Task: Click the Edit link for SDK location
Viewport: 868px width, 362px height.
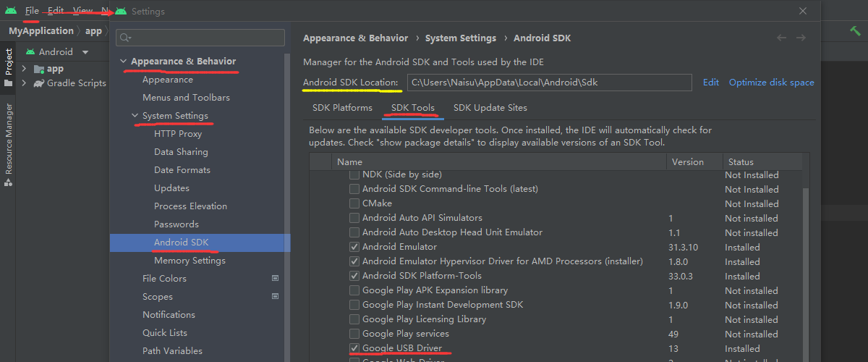Action: (x=711, y=83)
